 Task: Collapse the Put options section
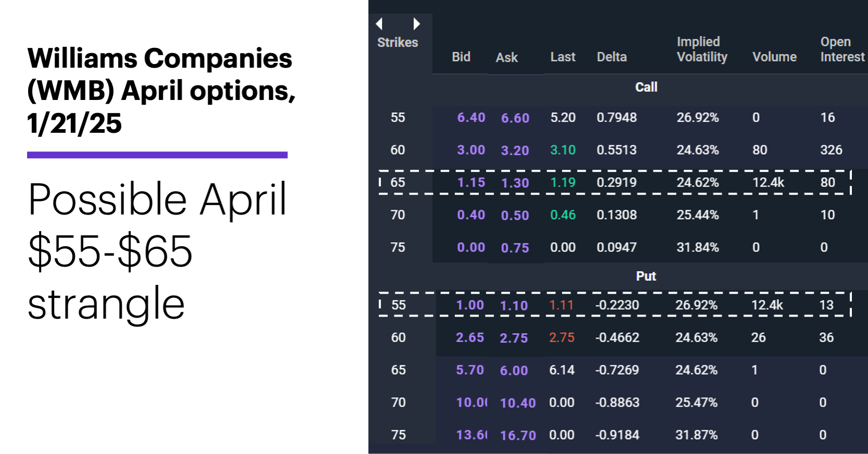pos(646,276)
